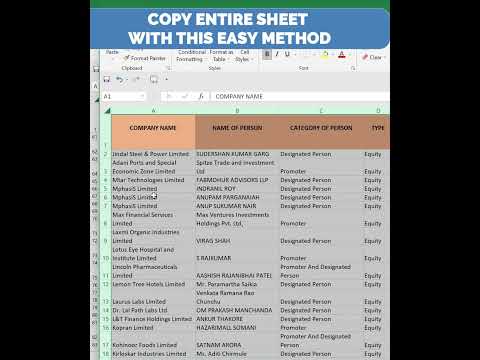Viewport: 480px width, 360px height.
Task: Apply the red Font Color
Action: click(342, 55)
